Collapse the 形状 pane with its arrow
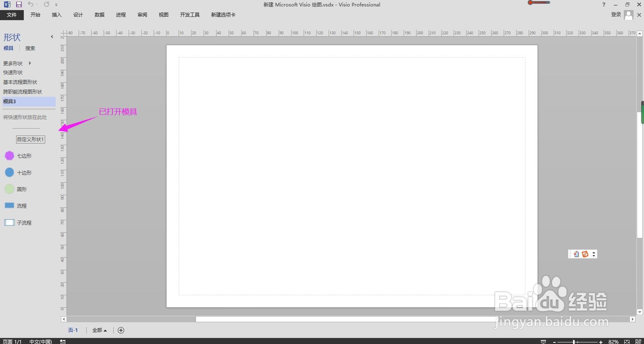The image size is (644, 344). click(52, 37)
